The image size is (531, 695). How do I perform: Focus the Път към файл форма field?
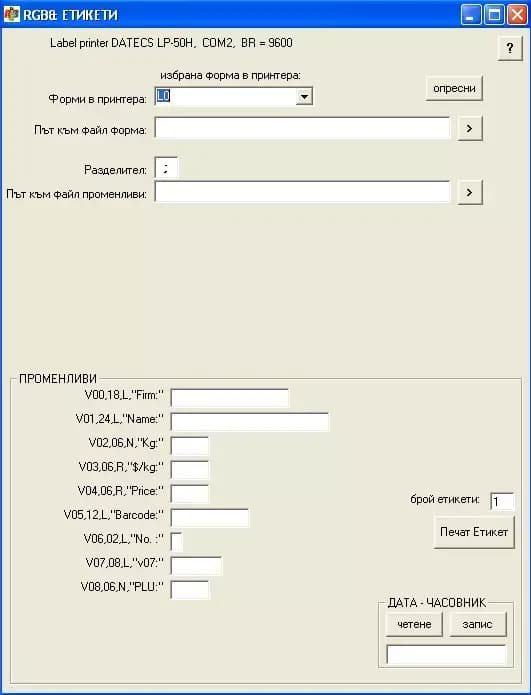(302, 129)
